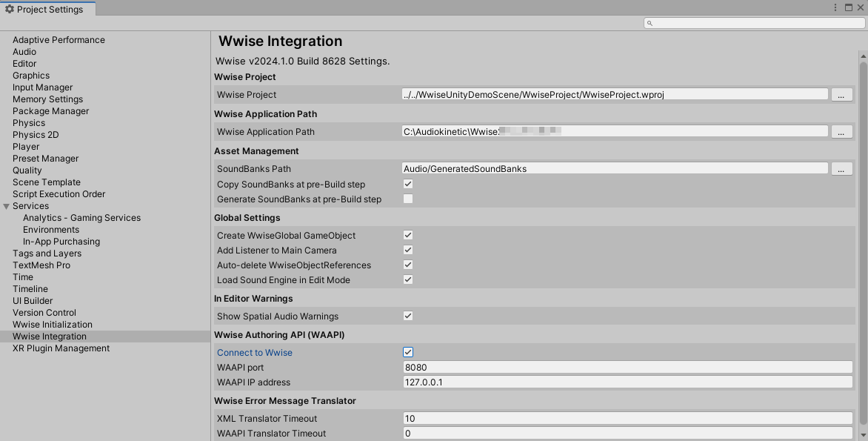Browse for Wwise Application Path
Image resolution: width=868 pixels, height=441 pixels.
pos(841,131)
